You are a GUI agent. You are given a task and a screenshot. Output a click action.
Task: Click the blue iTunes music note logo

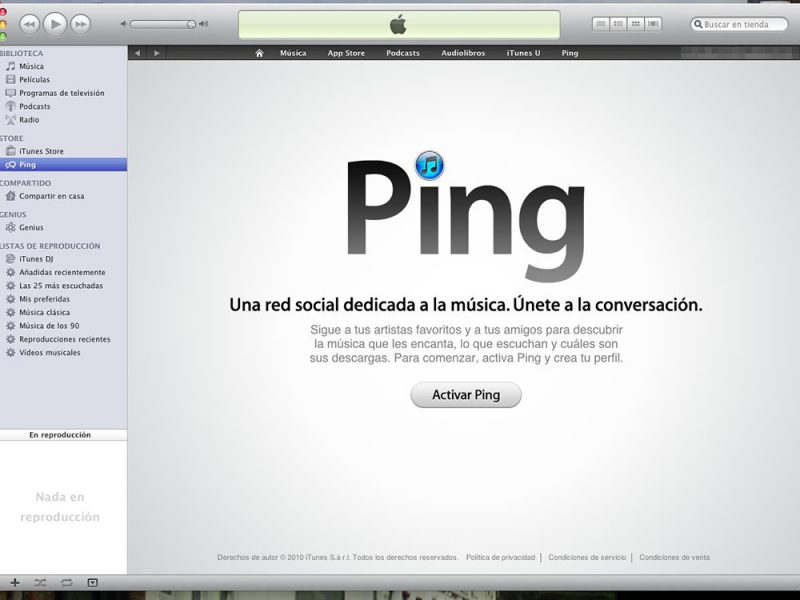429,165
